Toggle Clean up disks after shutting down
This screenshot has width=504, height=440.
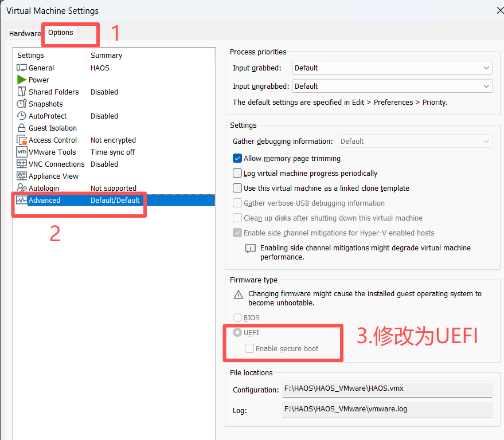pyautogui.click(x=237, y=218)
